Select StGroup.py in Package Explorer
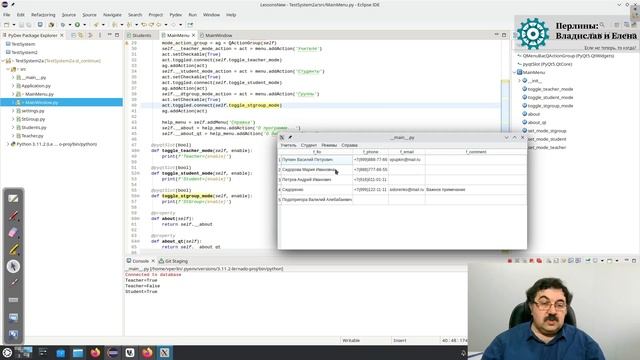Screen dimensions: 640x360 pos(33,119)
